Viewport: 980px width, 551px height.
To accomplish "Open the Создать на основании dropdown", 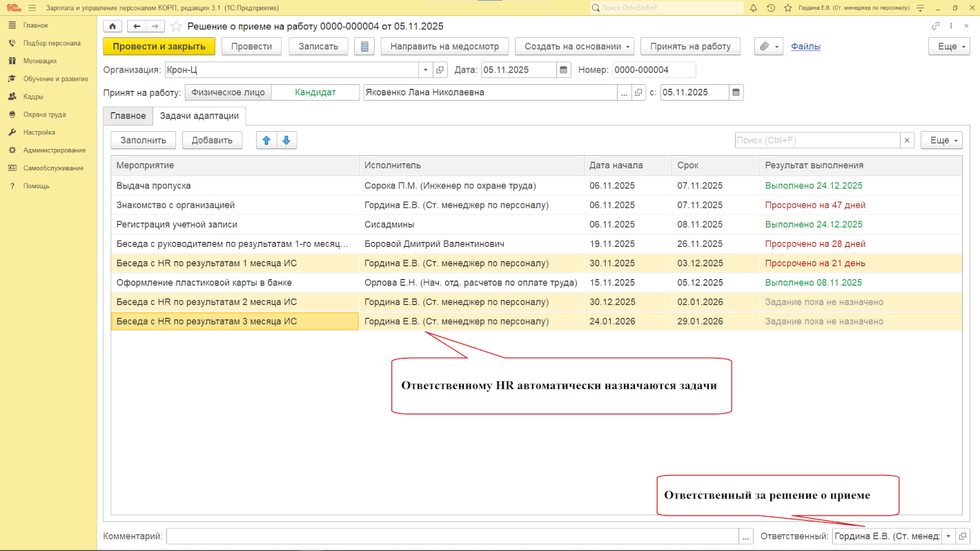I will (x=578, y=46).
